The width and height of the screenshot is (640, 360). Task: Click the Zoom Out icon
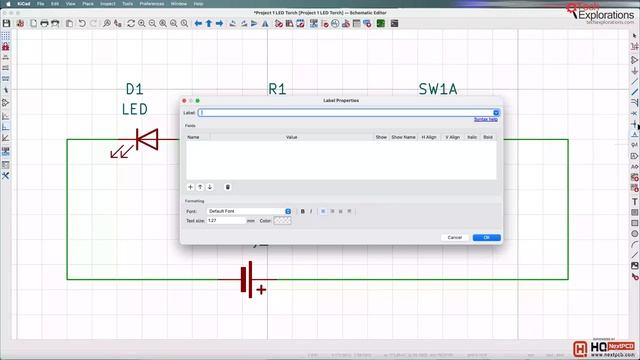(x=152, y=24)
